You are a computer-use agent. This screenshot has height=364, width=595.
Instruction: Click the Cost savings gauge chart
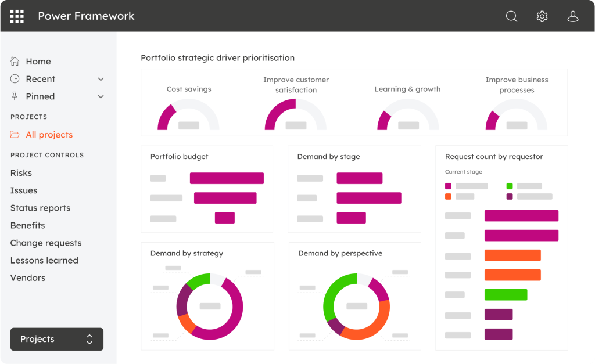pyautogui.click(x=188, y=117)
